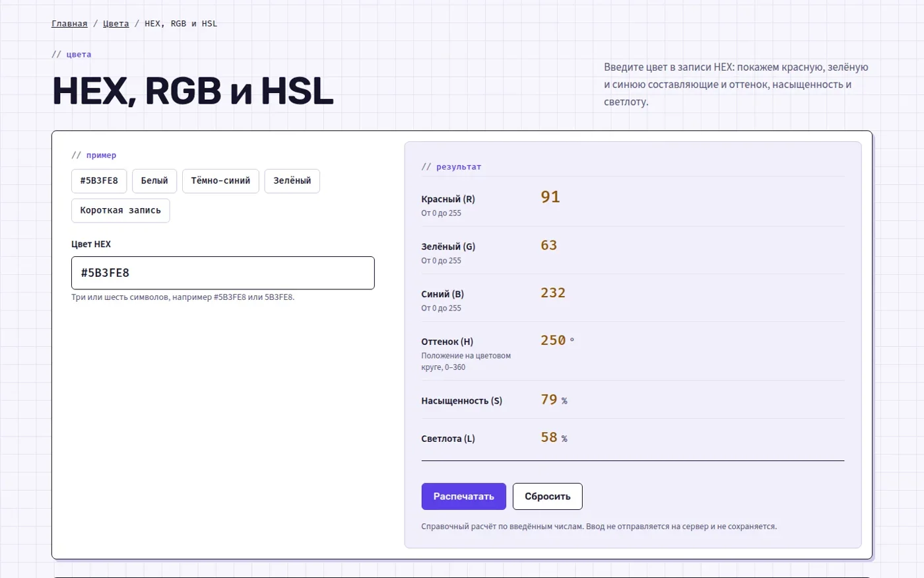The width and height of the screenshot is (924, 578).
Task: Focus the Цвет HEX input field
Action: click(x=223, y=273)
